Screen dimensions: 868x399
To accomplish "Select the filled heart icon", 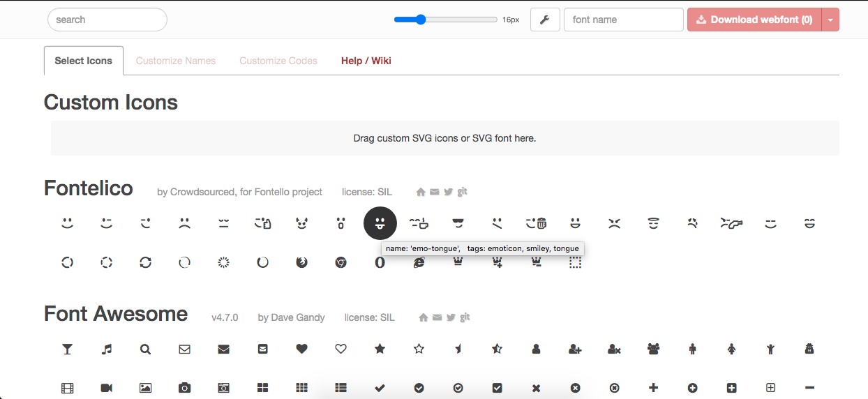I will click(x=302, y=349).
